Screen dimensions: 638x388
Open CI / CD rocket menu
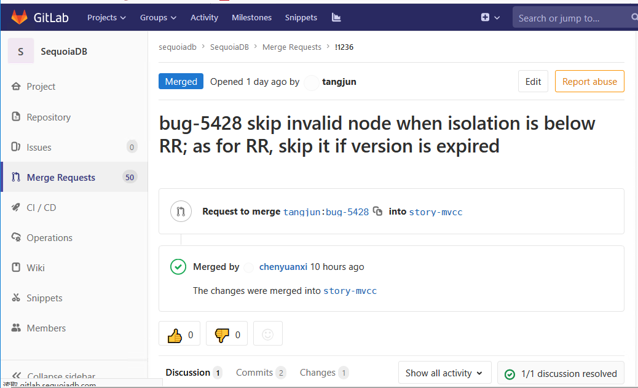41,207
